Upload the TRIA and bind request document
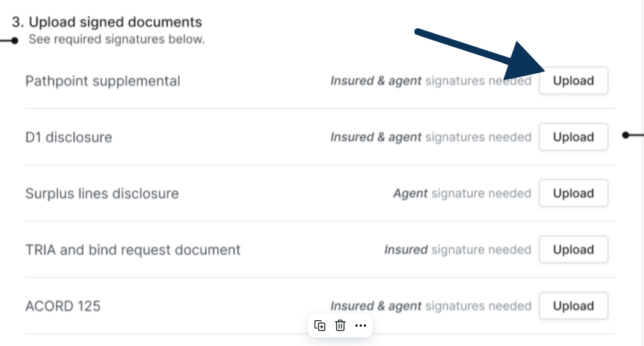644x346 pixels. click(x=573, y=250)
